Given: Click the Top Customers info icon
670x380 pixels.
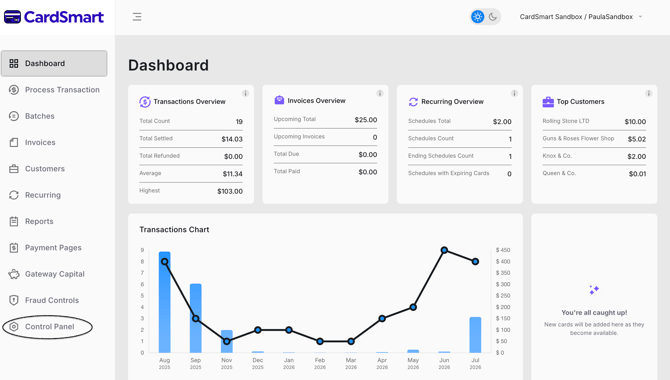Looking at the screenshot, I should tap(648, 93).
